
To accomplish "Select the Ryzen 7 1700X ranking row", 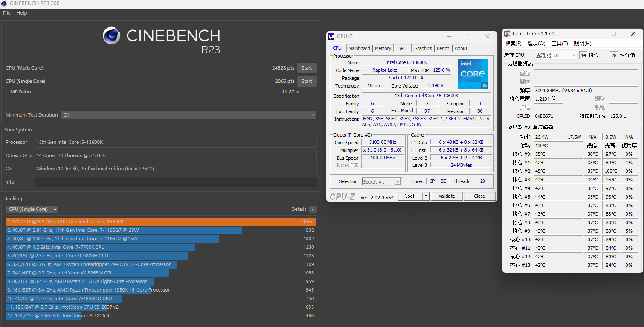I will (161, 282).
